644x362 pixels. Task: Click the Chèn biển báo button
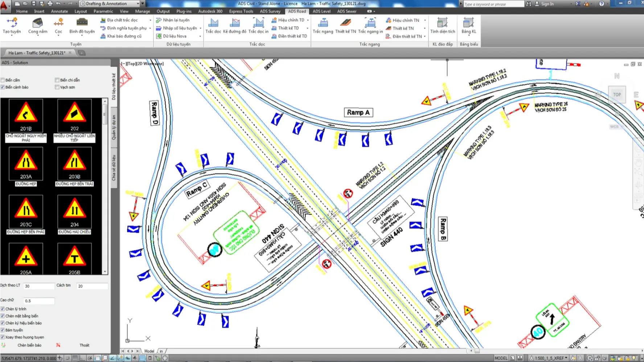29,345
